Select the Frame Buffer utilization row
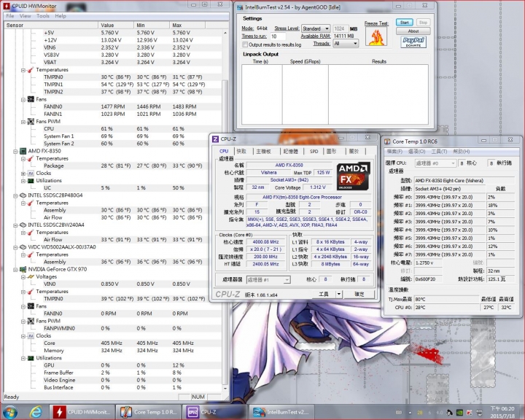 coord(113,373)
